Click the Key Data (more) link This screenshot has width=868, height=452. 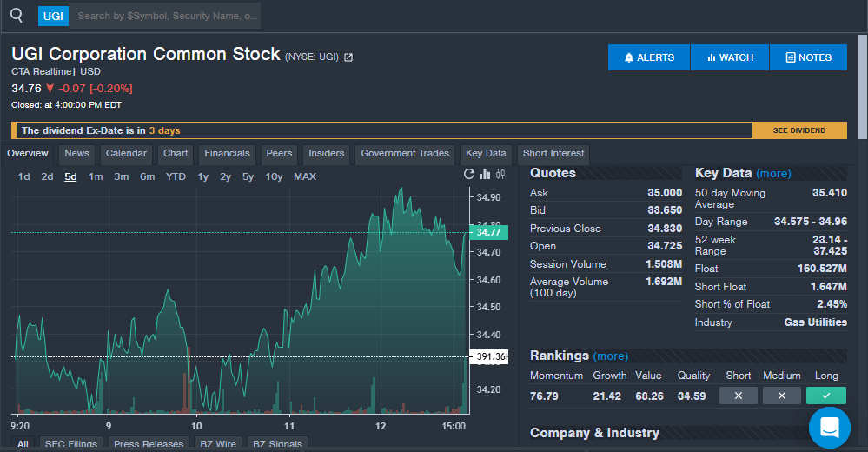click(x=773, y=173)
